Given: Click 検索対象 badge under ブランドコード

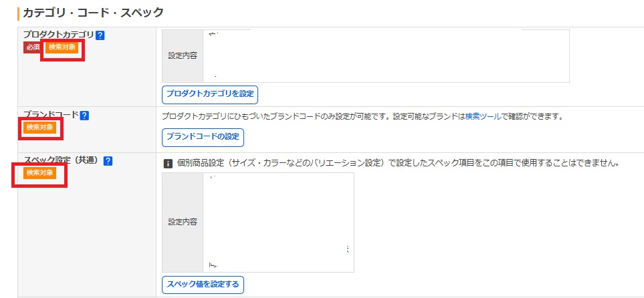Looking at the screenshot, I should pos(39,127).
